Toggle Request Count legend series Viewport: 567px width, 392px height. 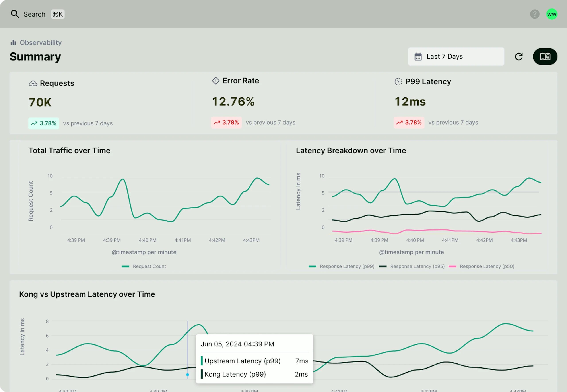(149, 267)
